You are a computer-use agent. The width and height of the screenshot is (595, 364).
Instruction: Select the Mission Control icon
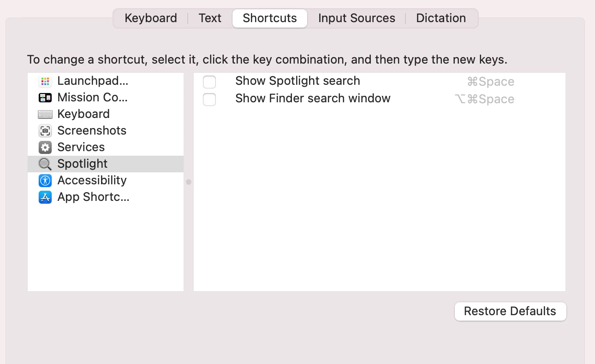pyautogui.click(x=45, y=98)
